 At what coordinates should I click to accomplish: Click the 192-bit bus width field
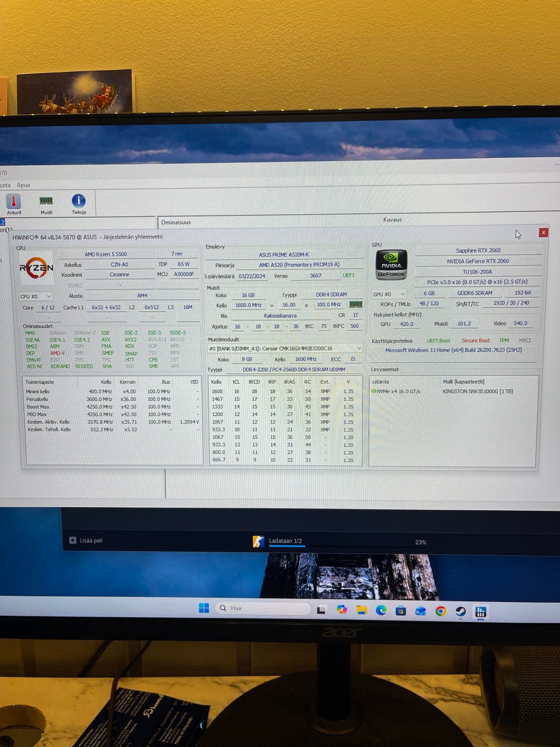click(x=523, y=292)
